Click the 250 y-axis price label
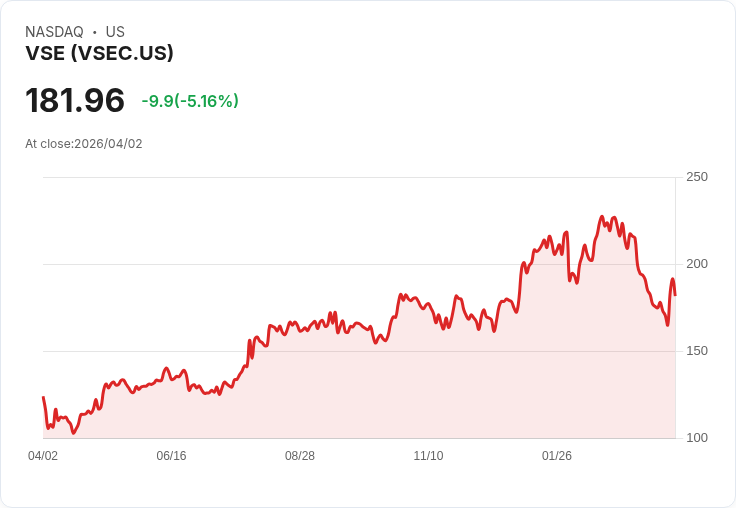736x508 pixels. [697, 177]
